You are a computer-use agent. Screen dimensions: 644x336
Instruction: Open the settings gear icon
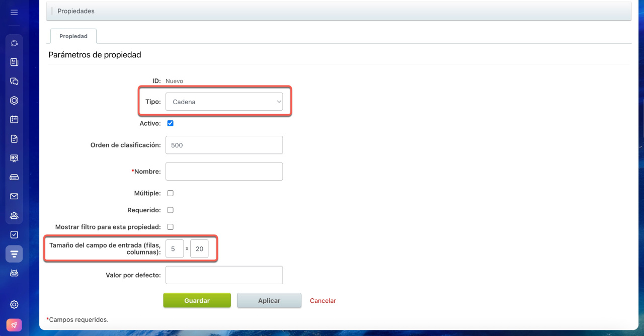14,304
